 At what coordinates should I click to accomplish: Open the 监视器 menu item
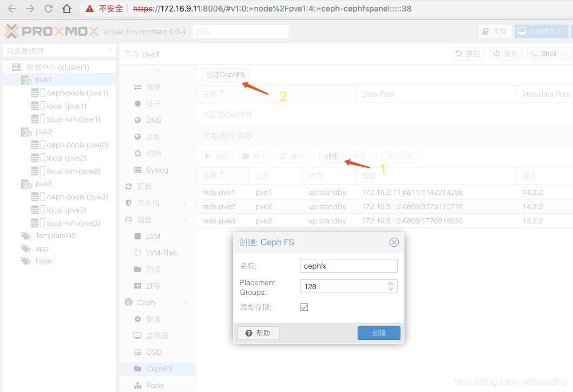pos(158,335)
